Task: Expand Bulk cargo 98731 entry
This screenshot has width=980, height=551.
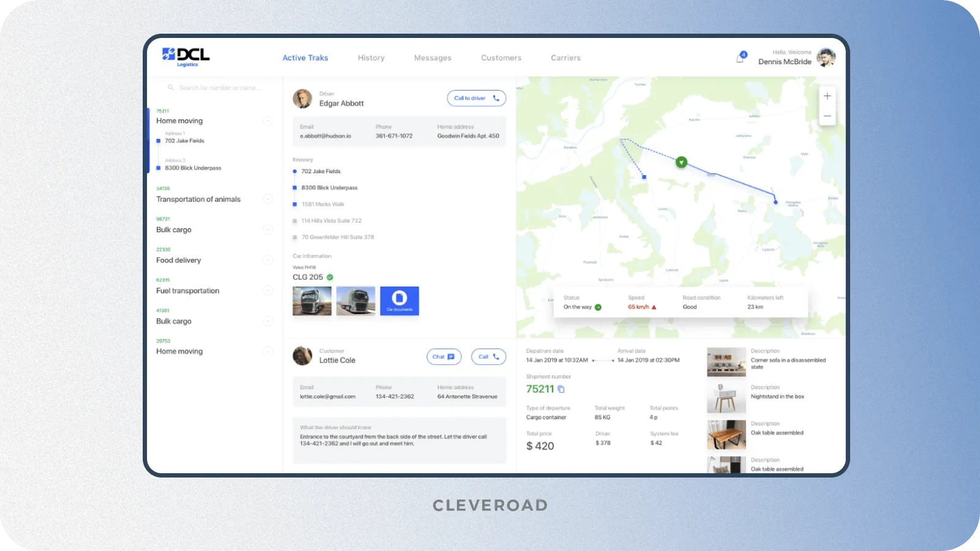Action: tap(268, 230)
